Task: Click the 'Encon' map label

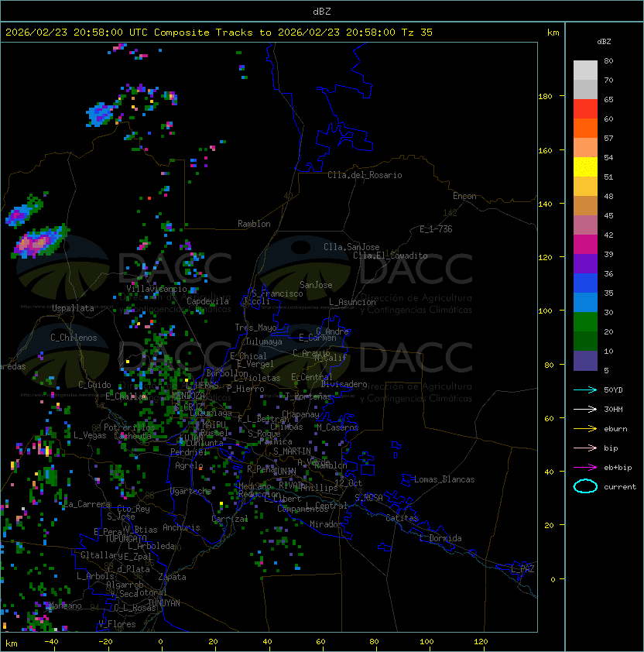Action: (464, 196)
